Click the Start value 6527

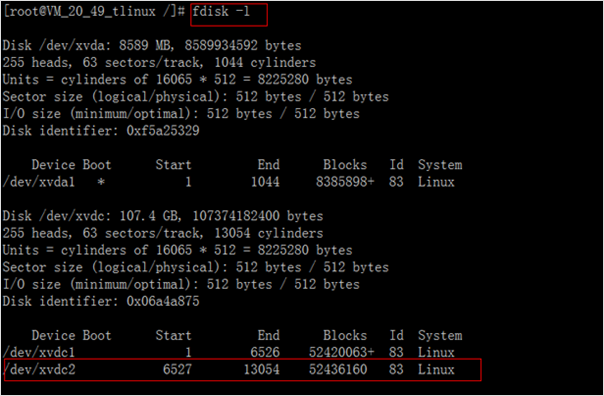(x=177, y=370)
